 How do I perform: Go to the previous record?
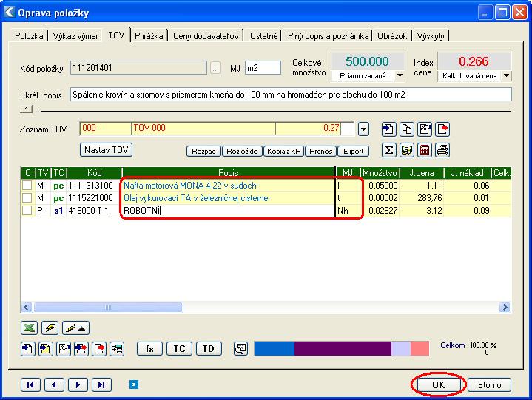click(x=54, y=384)
